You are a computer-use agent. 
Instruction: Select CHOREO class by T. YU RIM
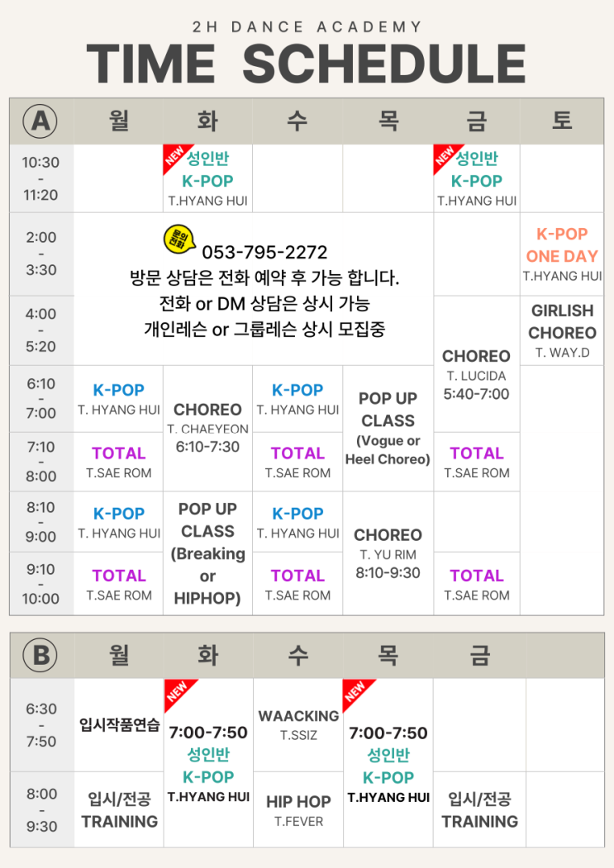point(388,553)
